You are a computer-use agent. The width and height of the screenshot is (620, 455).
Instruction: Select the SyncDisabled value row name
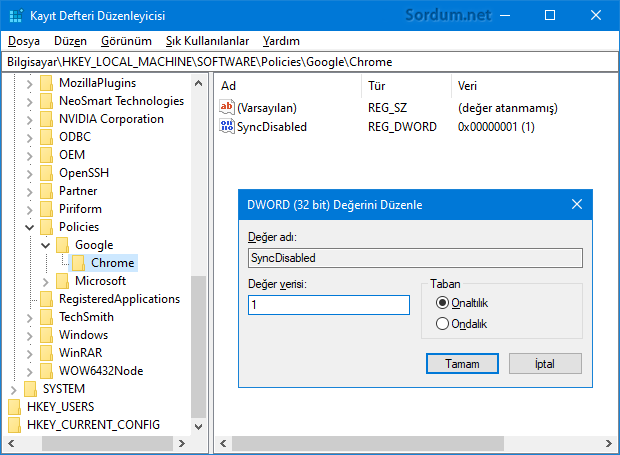(272, 127)
